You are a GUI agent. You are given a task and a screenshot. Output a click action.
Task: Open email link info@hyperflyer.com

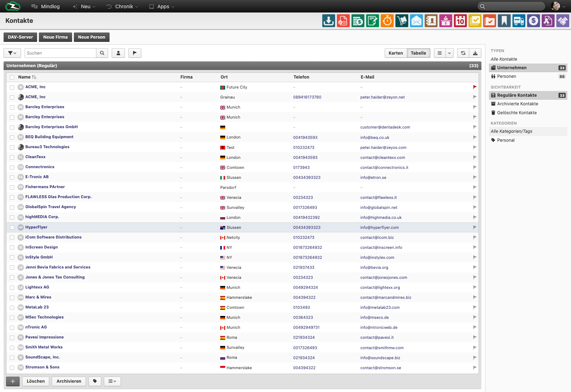[379, 227]
